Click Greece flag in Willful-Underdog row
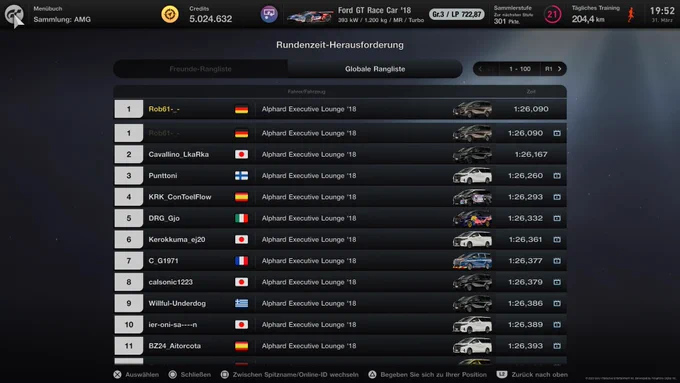680x383 pixels. tap(242, 303)
